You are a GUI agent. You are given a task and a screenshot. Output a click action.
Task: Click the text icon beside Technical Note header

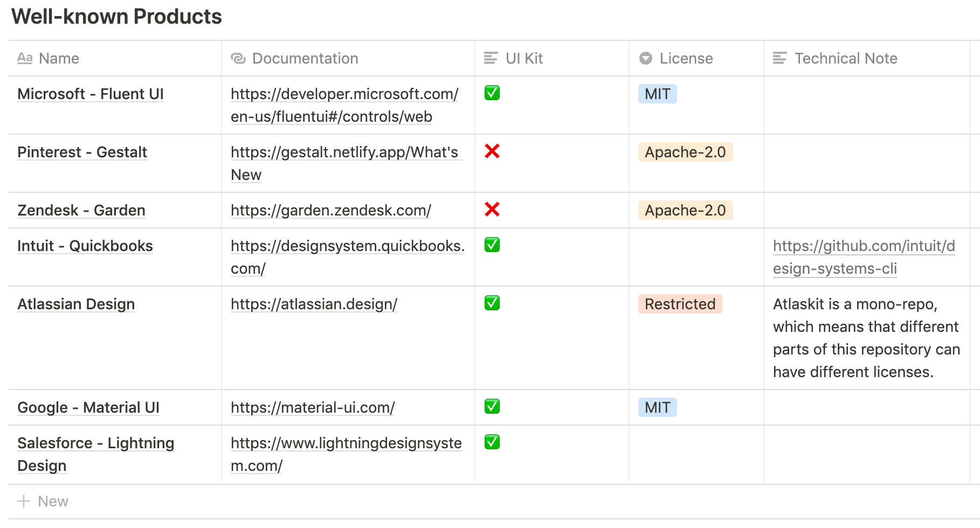[x=779, y=58]
